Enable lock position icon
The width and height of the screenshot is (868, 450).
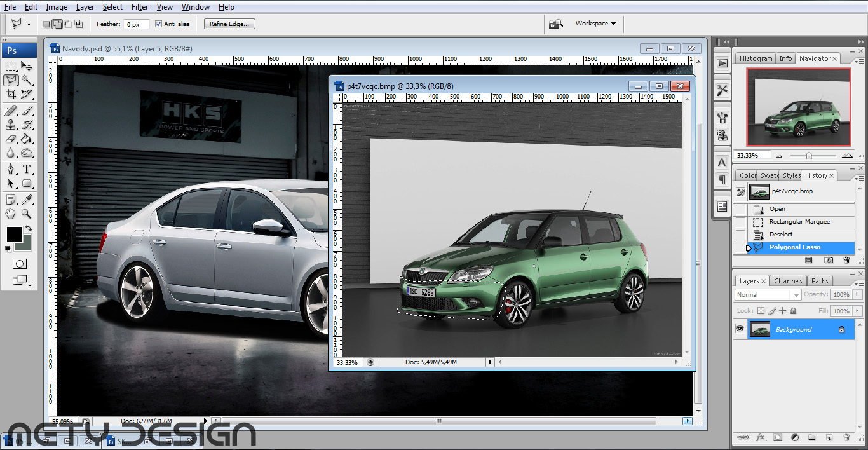pyautogui.click(x=783, y=311)
